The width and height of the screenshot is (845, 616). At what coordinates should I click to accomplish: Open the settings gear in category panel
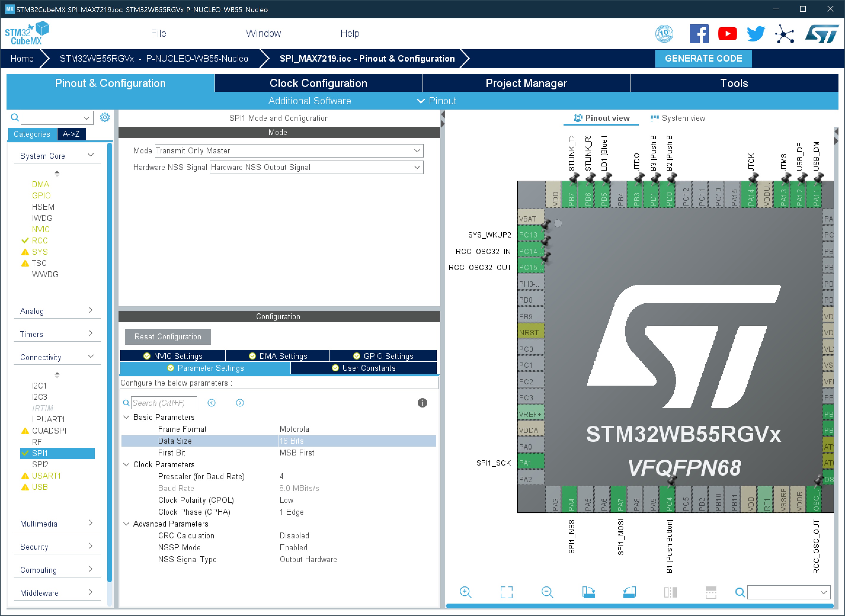point(105,118)
